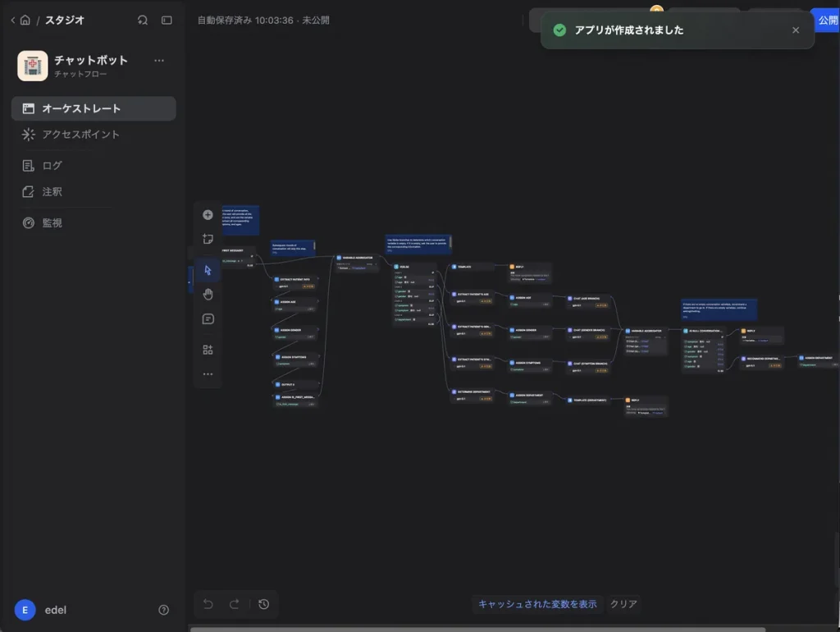Go back using the left chevron
The height and width of the screenshot is (632, 840).
[13, 21]
